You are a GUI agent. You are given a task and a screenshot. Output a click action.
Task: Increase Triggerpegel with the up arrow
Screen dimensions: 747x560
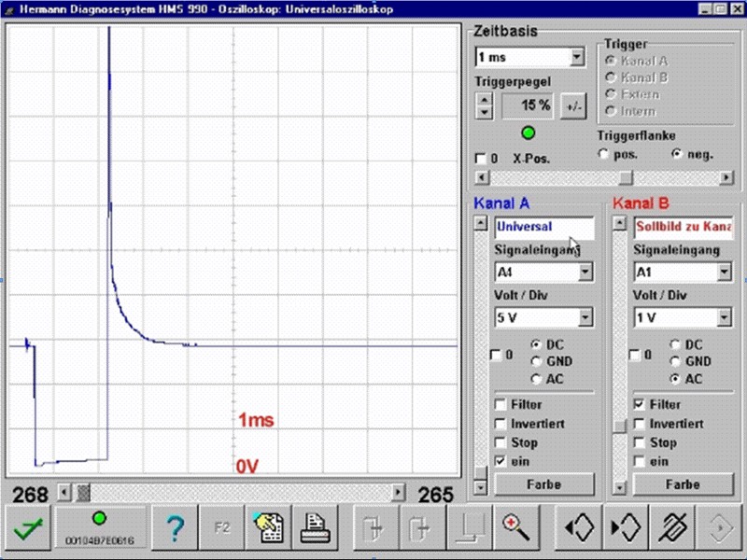click(x=484, y=100)
